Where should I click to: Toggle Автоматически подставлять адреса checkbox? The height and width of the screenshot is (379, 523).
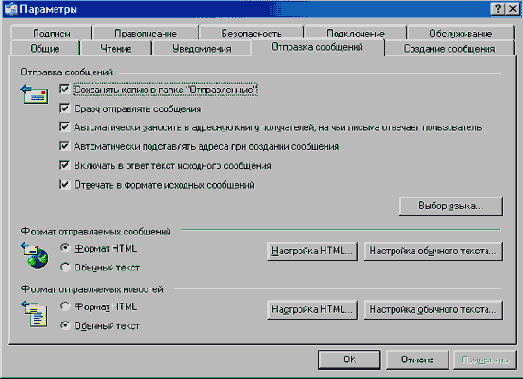click(64, 146)
